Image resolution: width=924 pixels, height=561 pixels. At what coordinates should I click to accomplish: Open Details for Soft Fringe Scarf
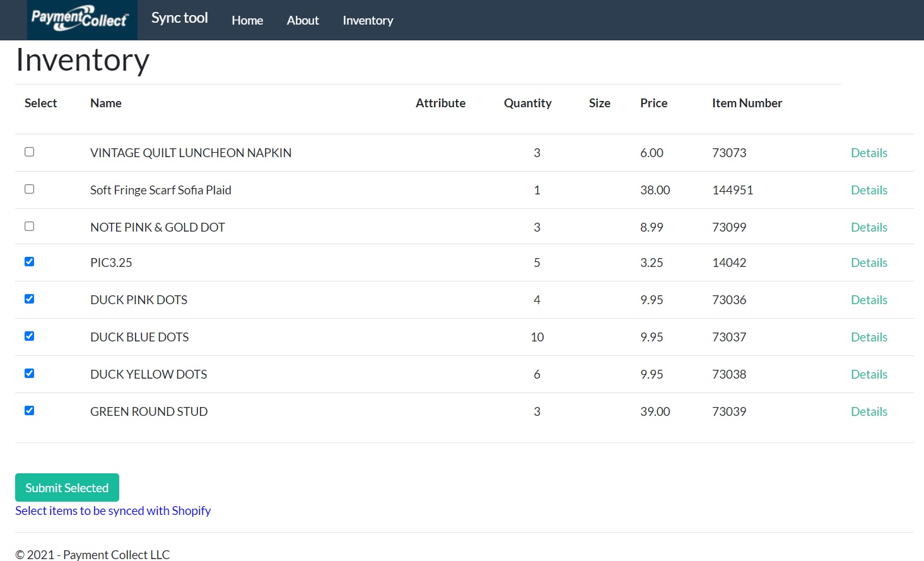pyautogui.click(x=868, y=190)
